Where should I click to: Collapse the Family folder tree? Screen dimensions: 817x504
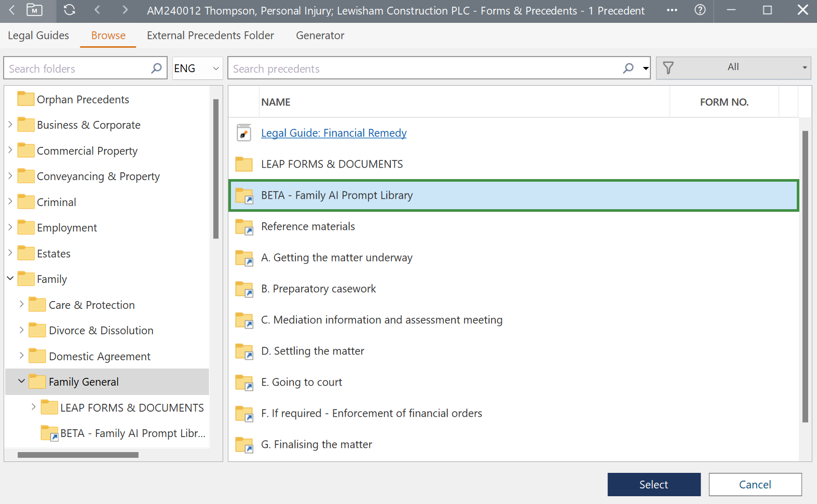(x=10, y=279)
